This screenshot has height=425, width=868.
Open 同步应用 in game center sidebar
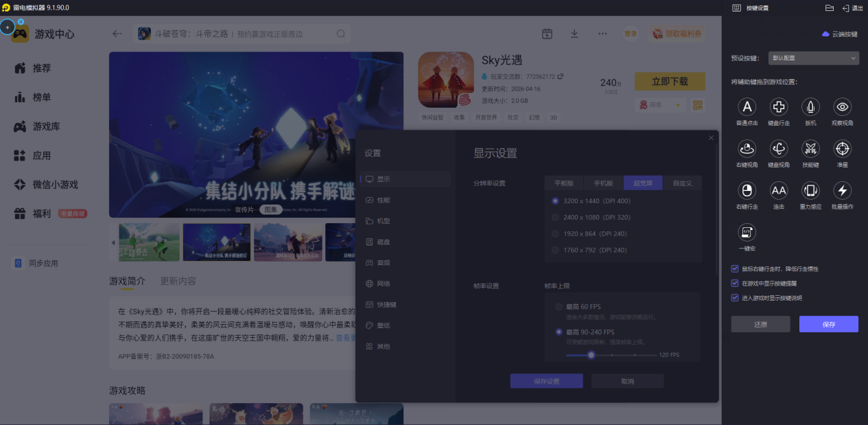click(x=36, y=263)
